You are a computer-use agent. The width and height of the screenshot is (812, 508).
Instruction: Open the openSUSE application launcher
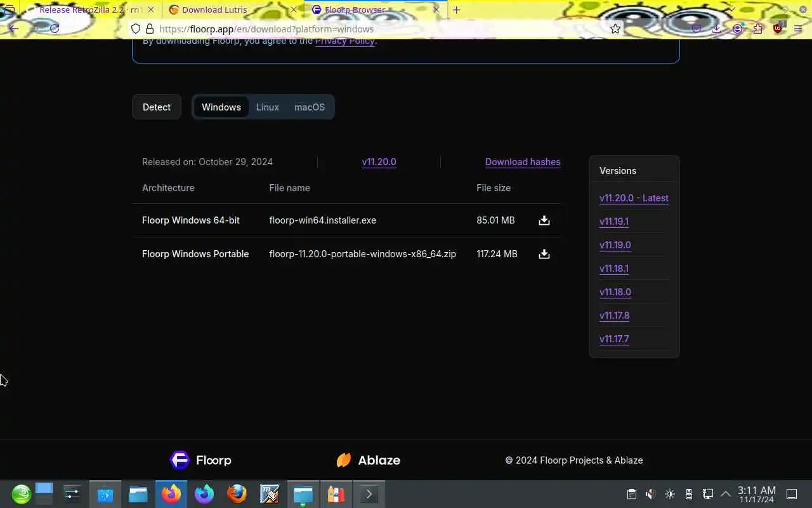click(21, 494)
